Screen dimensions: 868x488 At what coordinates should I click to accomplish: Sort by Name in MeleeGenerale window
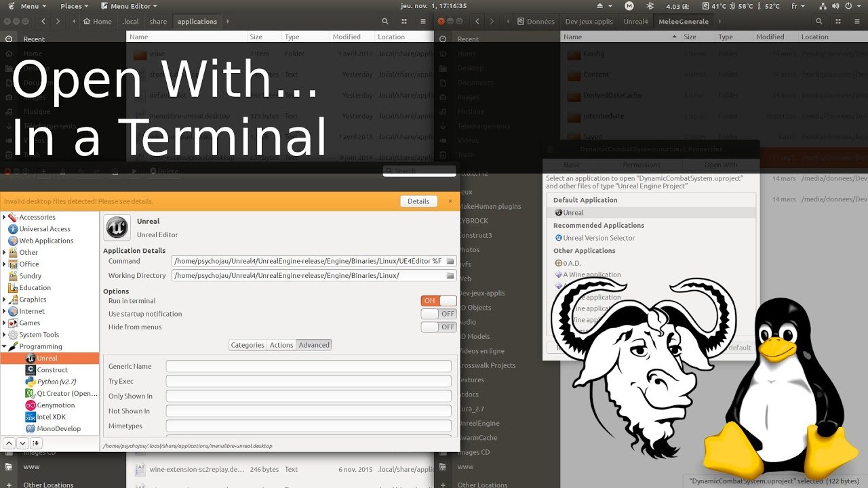tap(620, 37)
